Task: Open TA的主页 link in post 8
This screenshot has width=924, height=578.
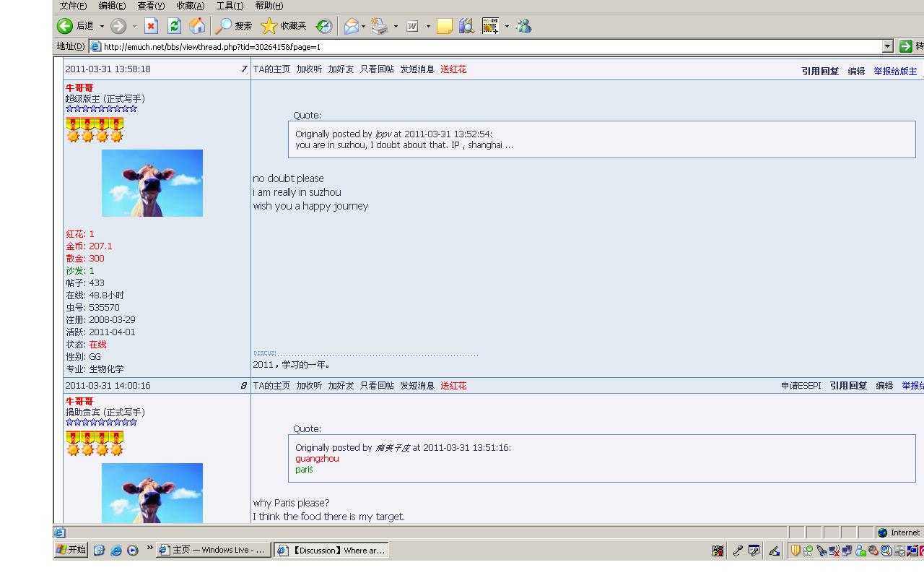Action: pos(271,386)
